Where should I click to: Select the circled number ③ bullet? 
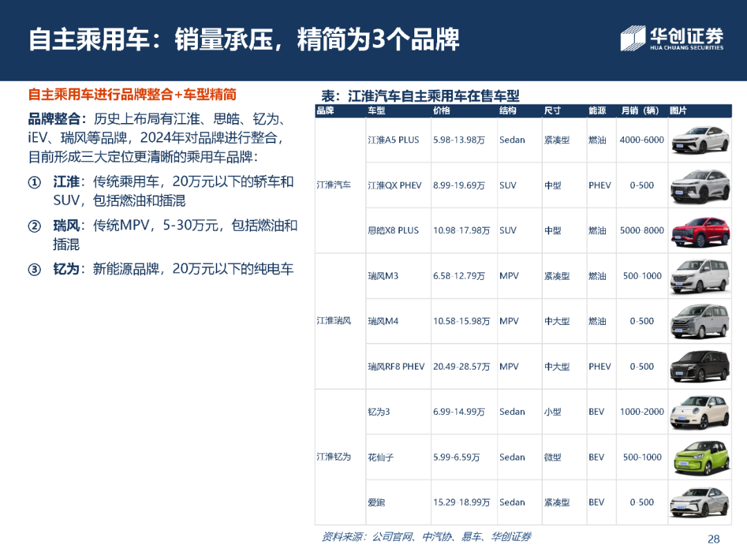(35, 270)
